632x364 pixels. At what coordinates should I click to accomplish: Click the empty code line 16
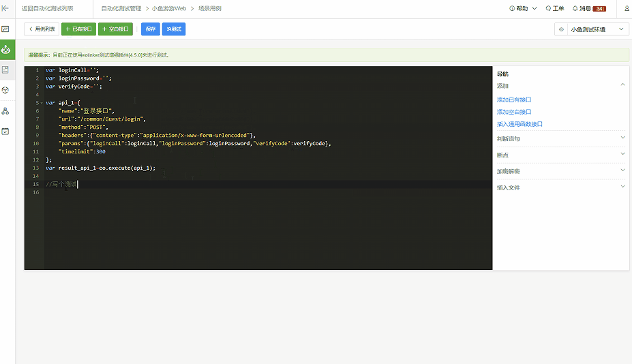point(268,192)
